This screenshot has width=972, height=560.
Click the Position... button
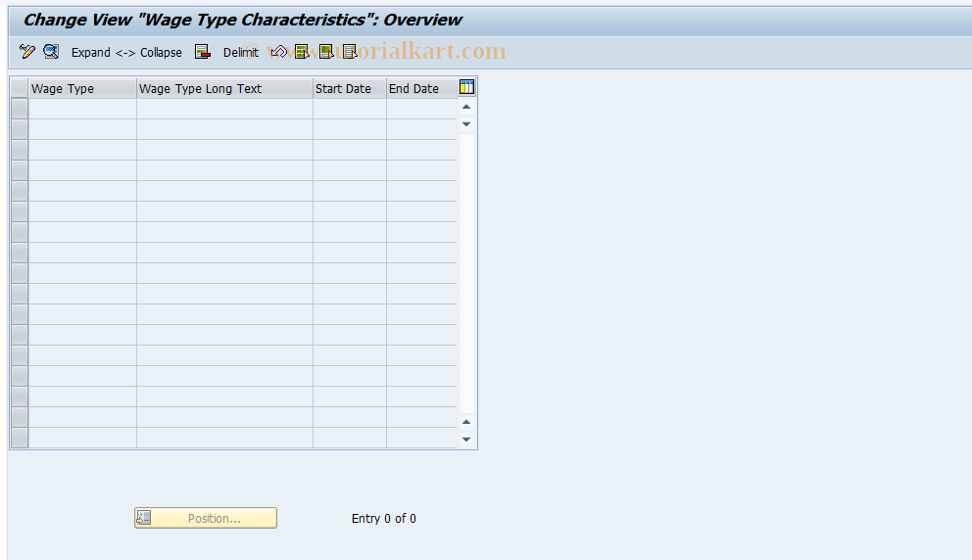pos(206,518)
